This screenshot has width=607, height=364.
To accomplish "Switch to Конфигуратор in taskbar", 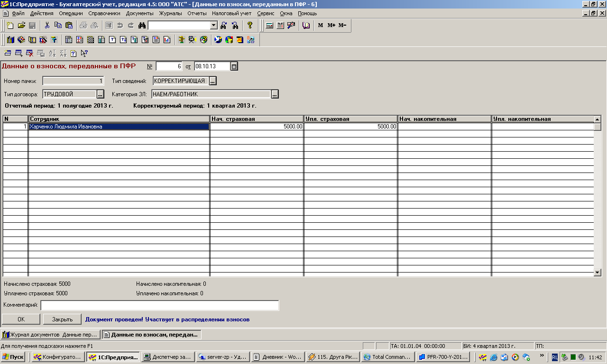I will 58,357.
